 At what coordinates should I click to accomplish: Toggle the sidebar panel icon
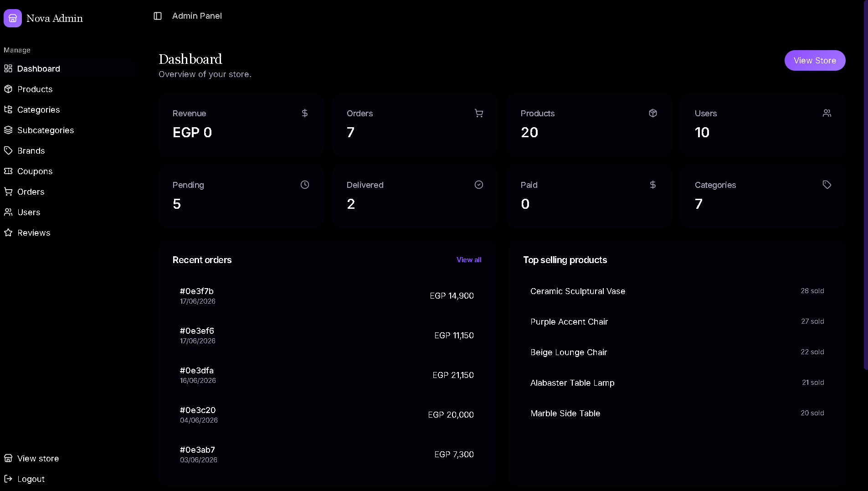[x=158, y=16]
